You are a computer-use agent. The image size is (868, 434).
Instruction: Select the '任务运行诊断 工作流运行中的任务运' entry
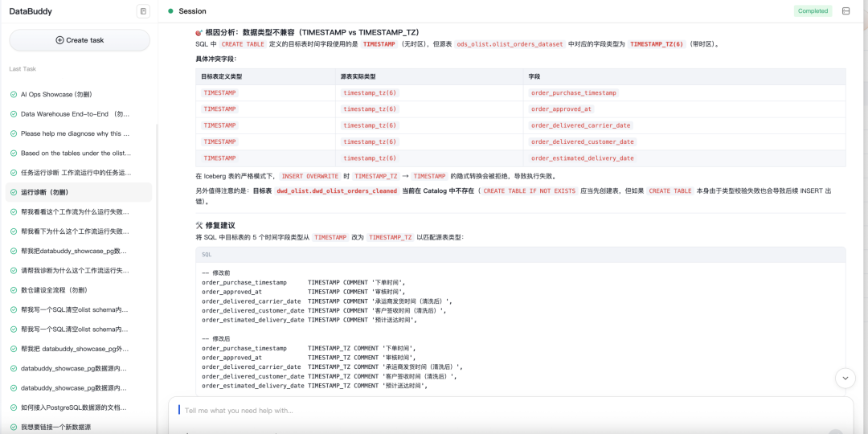tap(79, 173)
